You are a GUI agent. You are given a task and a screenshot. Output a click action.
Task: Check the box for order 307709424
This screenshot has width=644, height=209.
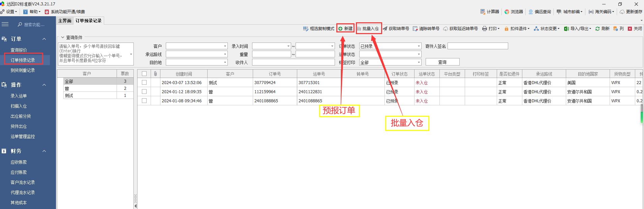click(x=144, y=82)
